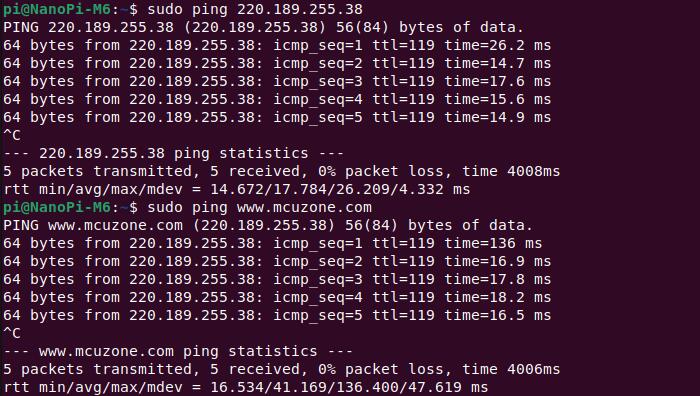Click the 'www.mcuzone.com ping statistics' header
The image size is (700, 396).
tap(178, 351)
